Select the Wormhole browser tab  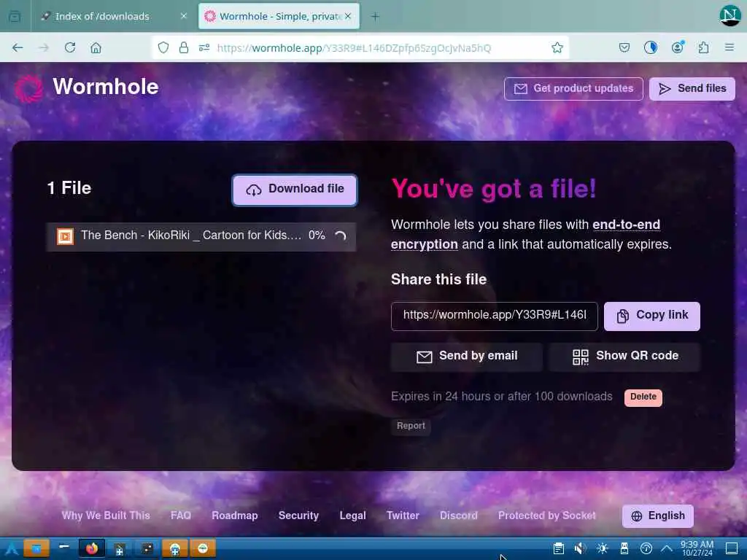(x=279, y=16)
